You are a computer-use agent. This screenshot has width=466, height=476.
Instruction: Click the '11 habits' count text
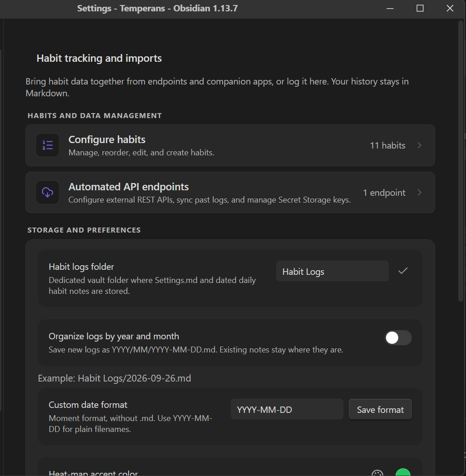387,145
